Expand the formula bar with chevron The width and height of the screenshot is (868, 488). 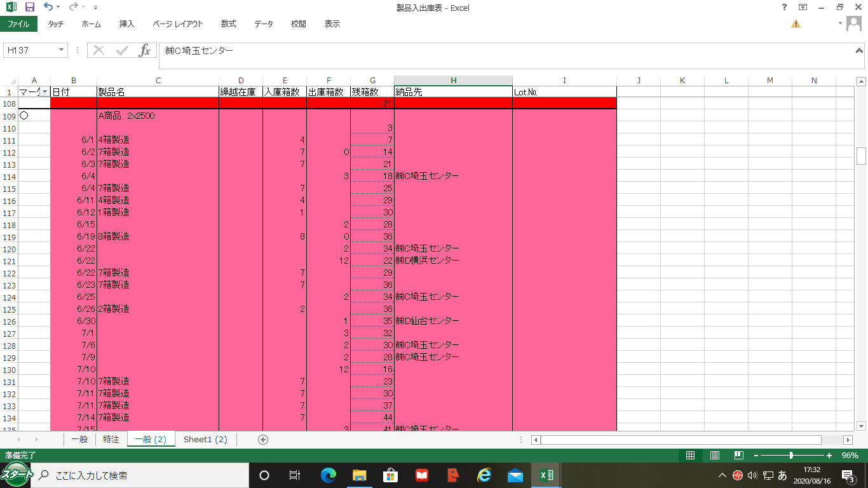click(x=859, y=50)
